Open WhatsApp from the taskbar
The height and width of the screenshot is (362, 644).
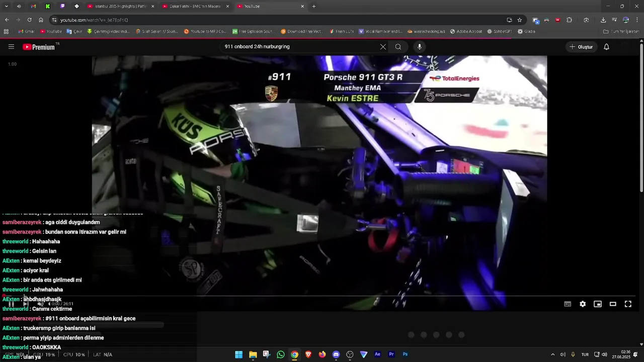280,354
